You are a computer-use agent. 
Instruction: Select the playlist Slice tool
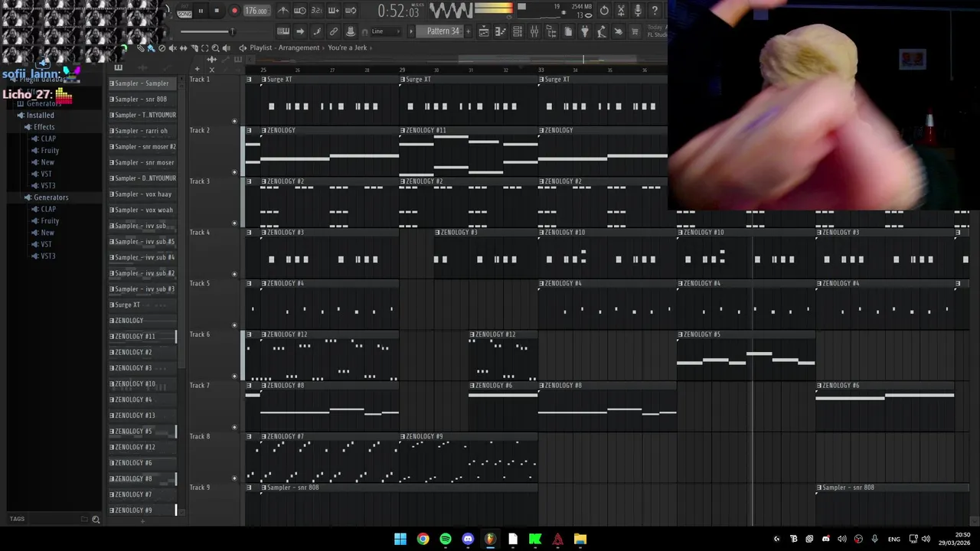tap(194, 48)
